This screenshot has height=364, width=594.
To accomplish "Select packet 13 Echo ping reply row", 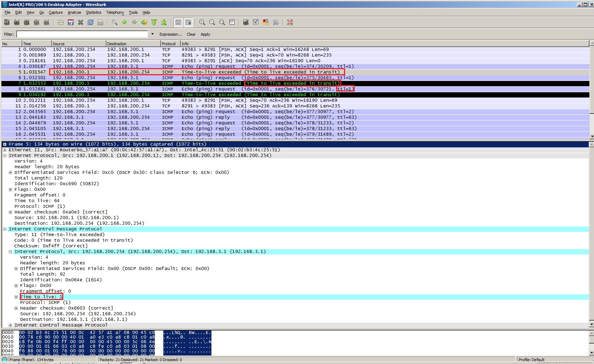I will pos(295,117).
